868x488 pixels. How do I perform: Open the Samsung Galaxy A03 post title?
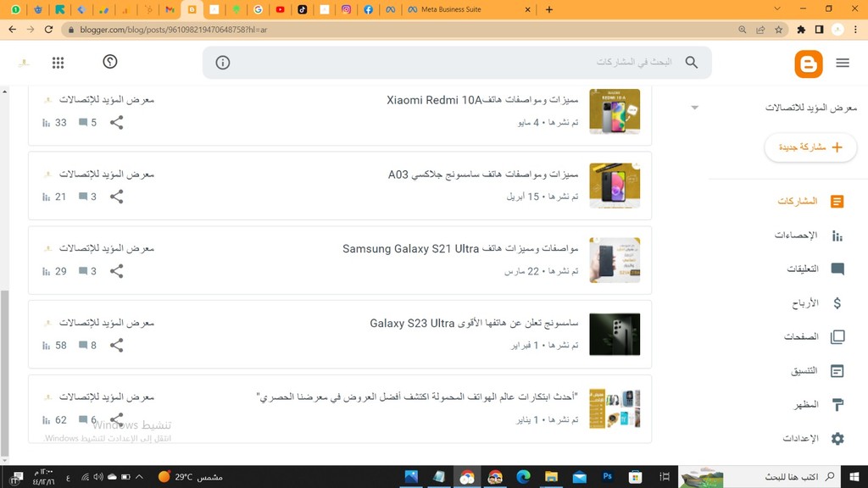pos(482,175)
